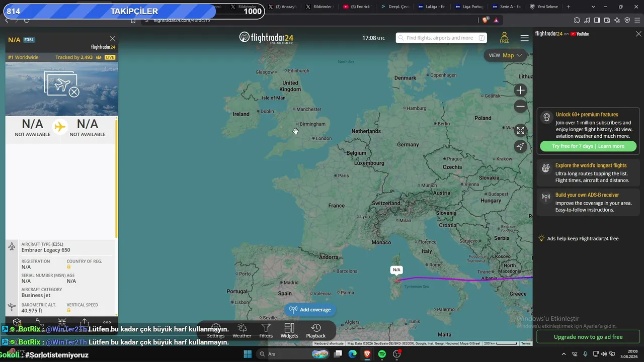The width and height of the screenshot is (644, 362).
Task: Open the Filters tool
Action: (266, 331)
